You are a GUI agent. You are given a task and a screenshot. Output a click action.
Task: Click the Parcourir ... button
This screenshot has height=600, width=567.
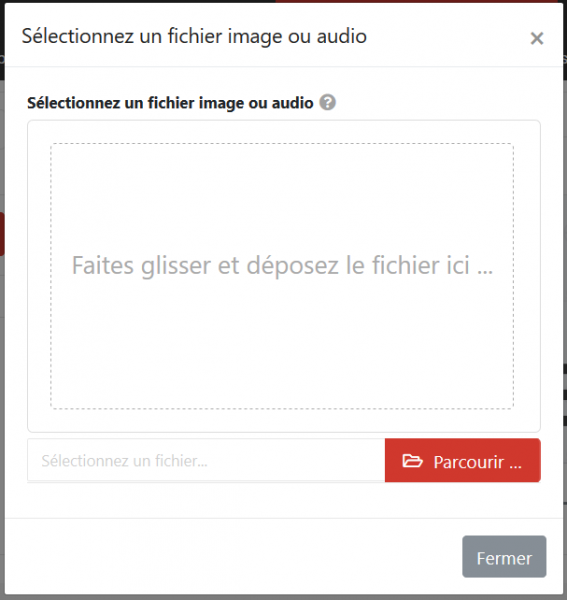tap(463, 460)
